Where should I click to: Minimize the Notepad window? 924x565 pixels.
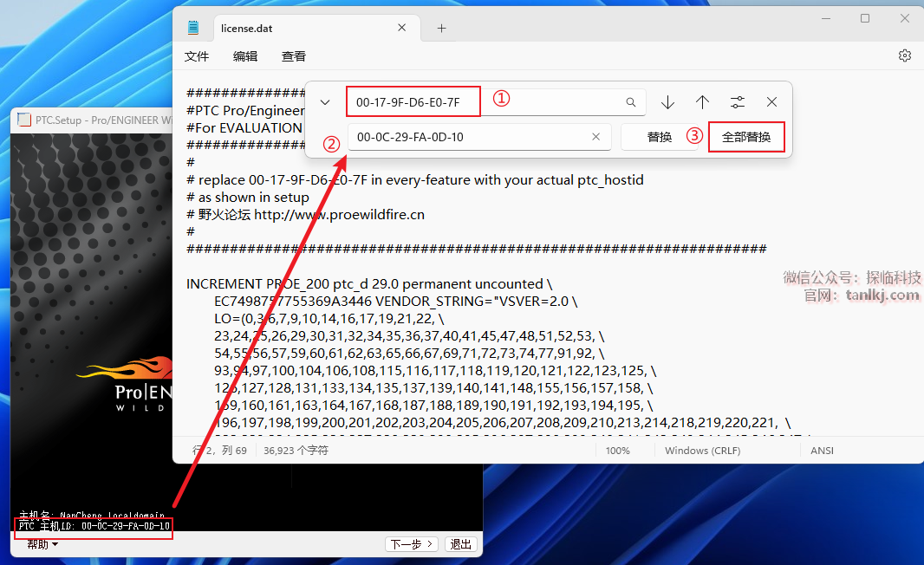click(x=825, y=18)
